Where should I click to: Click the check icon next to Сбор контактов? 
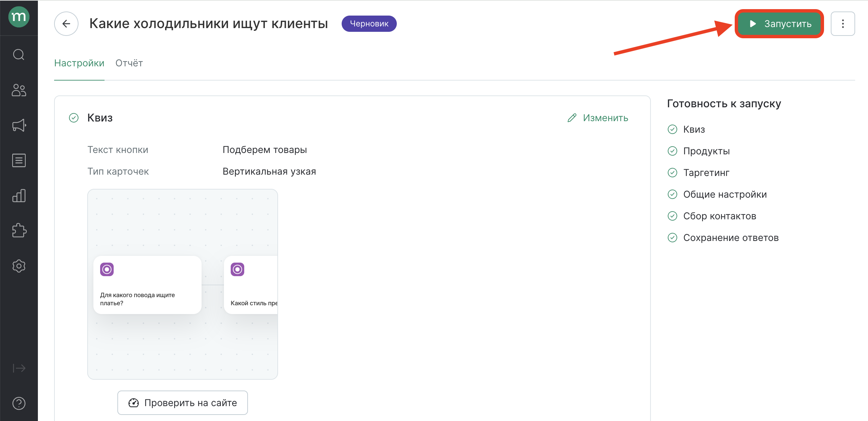pyautogui.click(x=672, y=216)
